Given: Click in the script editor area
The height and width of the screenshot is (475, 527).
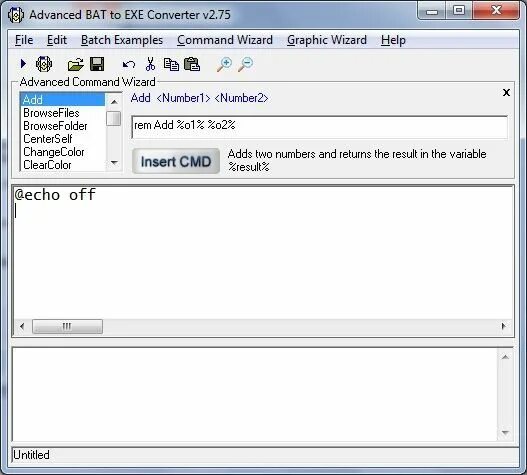Looking at the screenshot, I should pos(263,253).
